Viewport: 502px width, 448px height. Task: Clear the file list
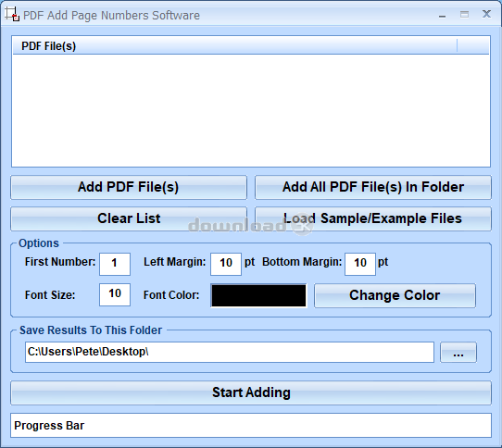129,218
